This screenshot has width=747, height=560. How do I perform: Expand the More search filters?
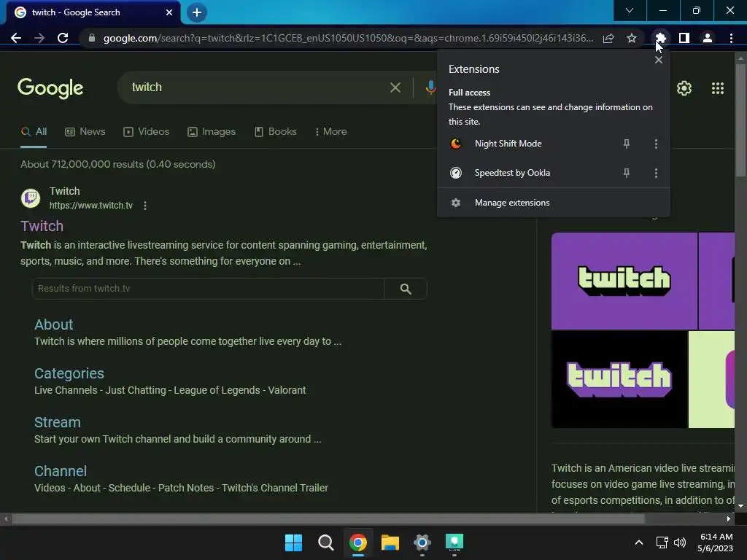330,132
